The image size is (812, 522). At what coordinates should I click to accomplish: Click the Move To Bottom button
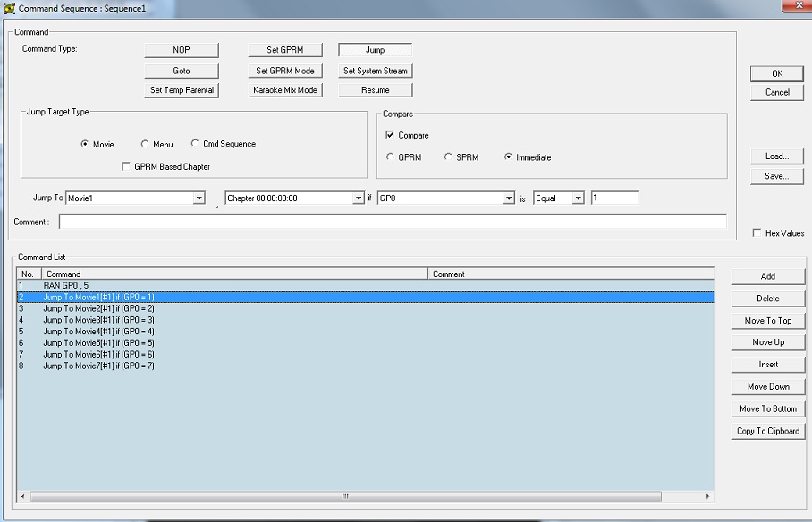point(768,408)
